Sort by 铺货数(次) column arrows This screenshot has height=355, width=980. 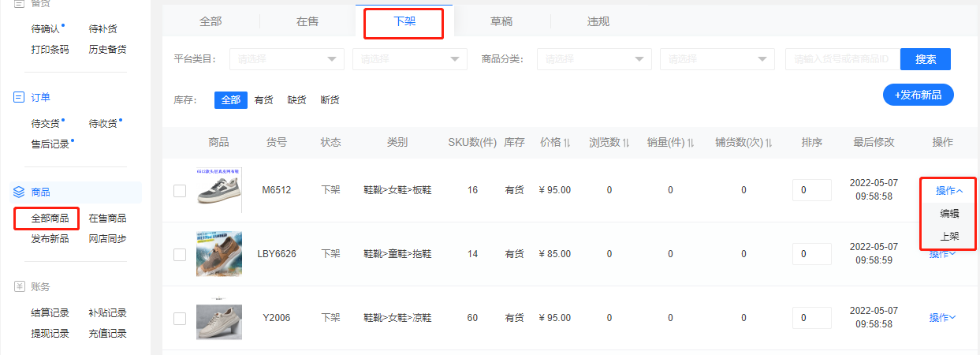768,143
